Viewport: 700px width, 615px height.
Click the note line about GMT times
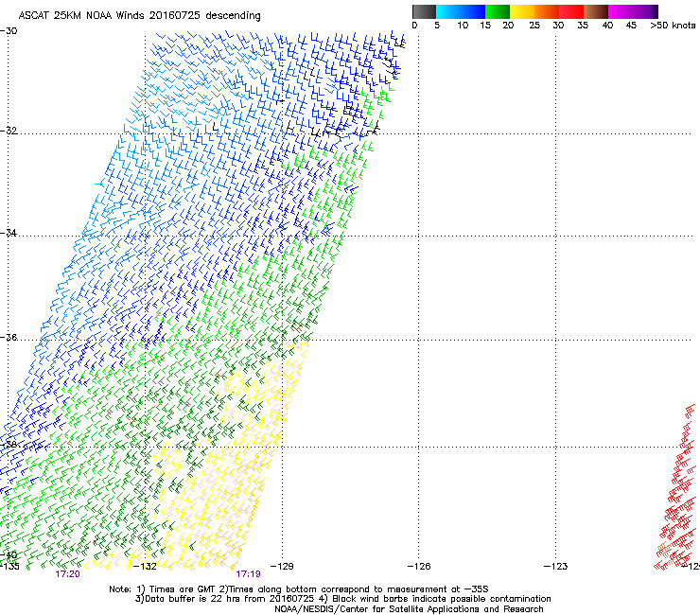(x=299, y=589)
